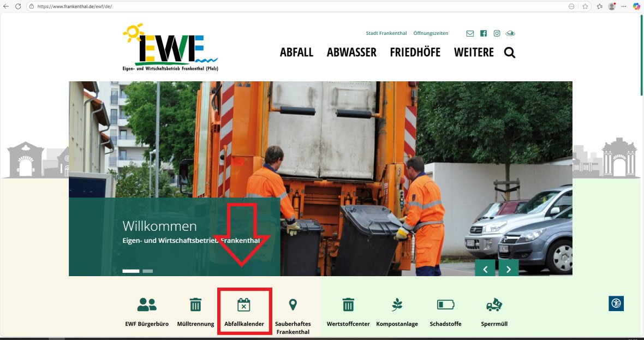644x340 pixels.
Task: Open Mülltrennung trash bin icon
Action: pos(195,305)
